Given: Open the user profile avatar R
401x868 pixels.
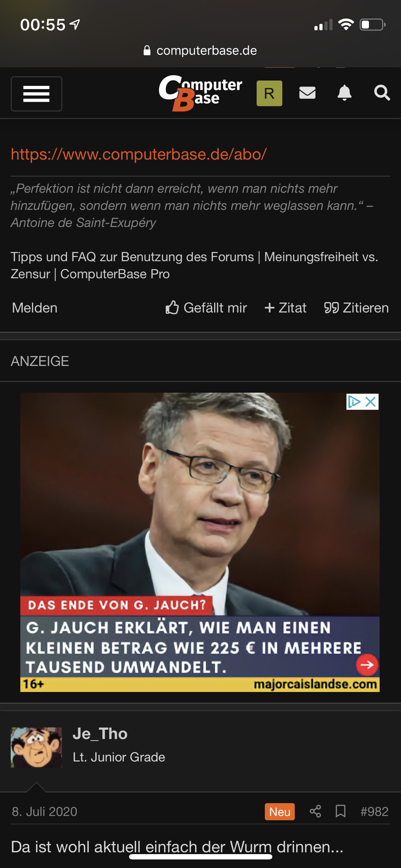Looking at the screenshot, I should point(269,93).
